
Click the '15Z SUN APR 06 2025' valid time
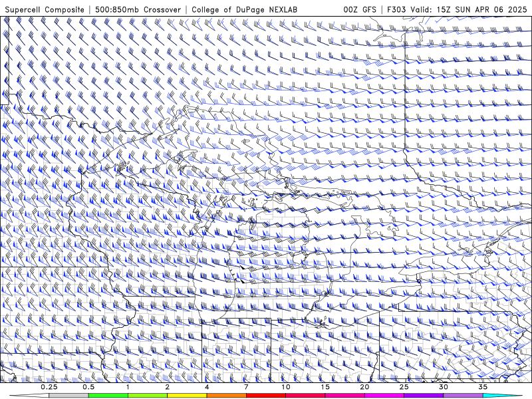pyautogui.click(x=481, y=9)
